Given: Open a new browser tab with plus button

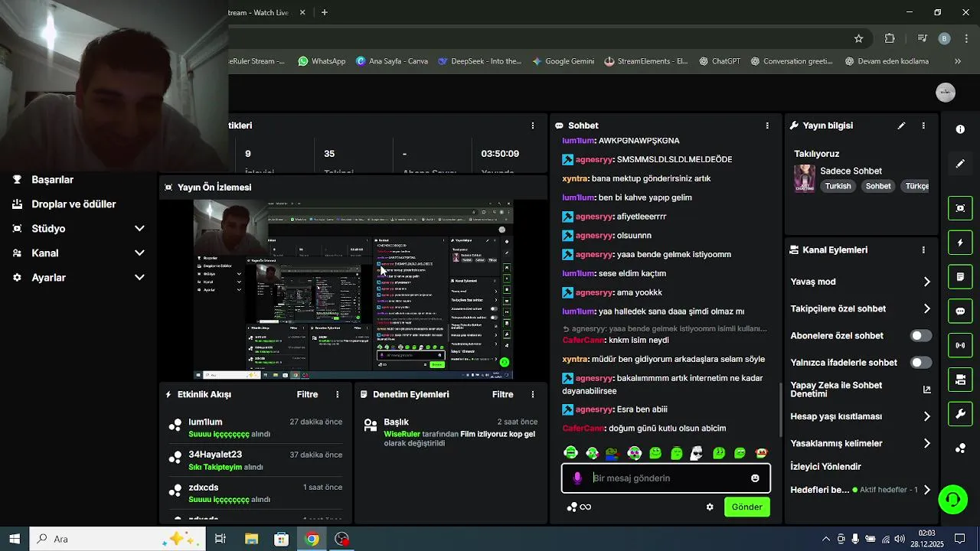Looking at the screenshot, I should click(325, 12).
